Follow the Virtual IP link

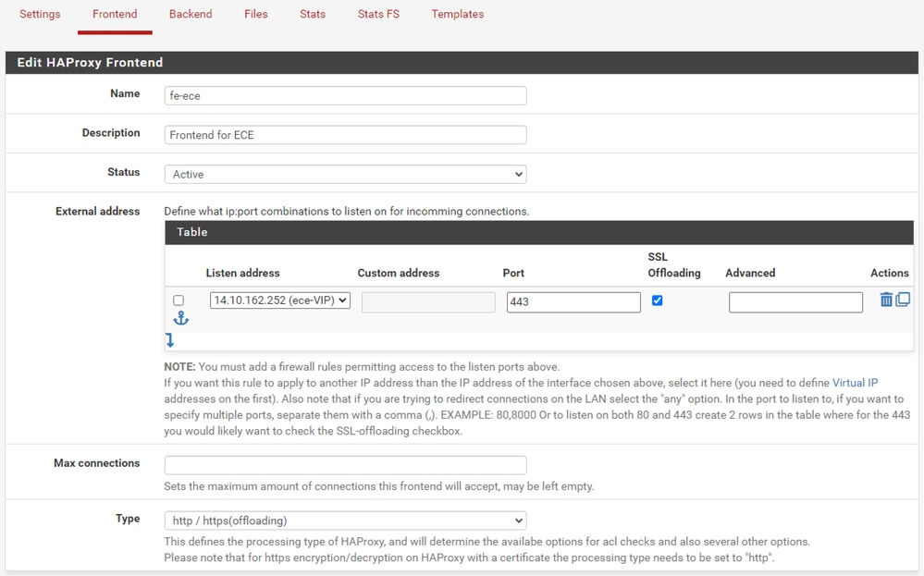click(855, 383)
